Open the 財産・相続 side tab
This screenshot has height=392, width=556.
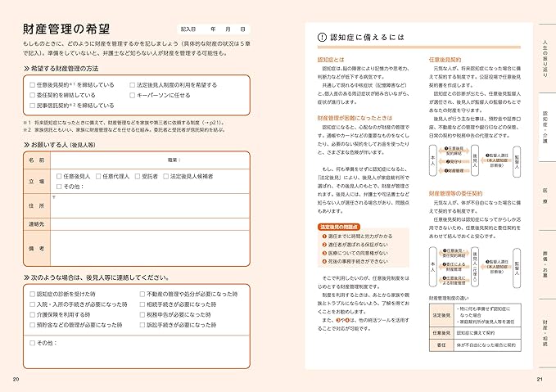(x=545, y=333)
